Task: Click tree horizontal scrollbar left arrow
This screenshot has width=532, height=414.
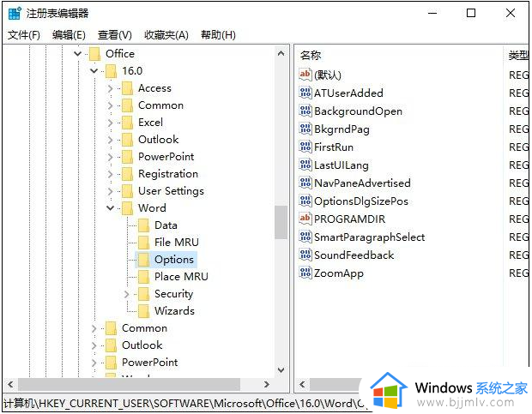Action: click(x=10, y=385)
